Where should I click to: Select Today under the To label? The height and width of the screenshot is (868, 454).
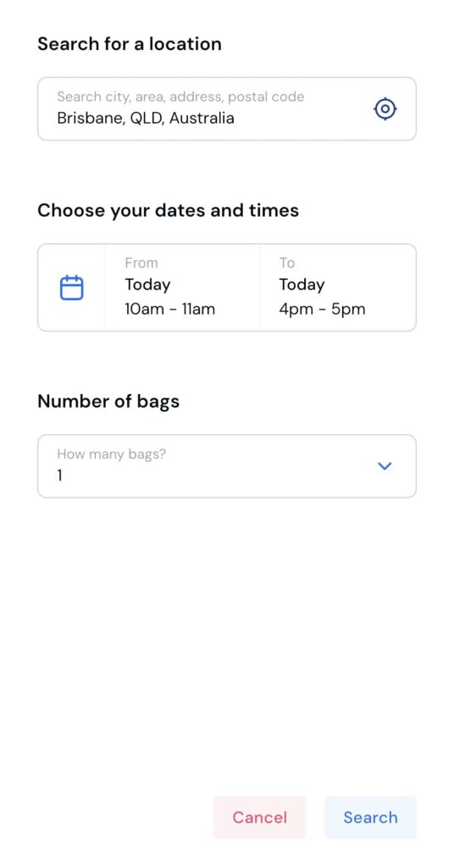302,285
